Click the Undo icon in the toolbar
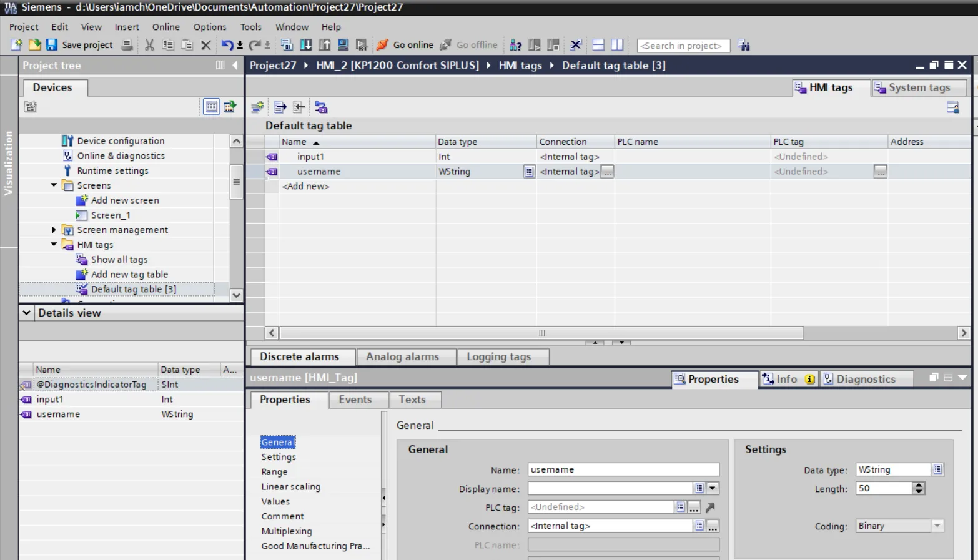978x560 pixels. (227, 44)
